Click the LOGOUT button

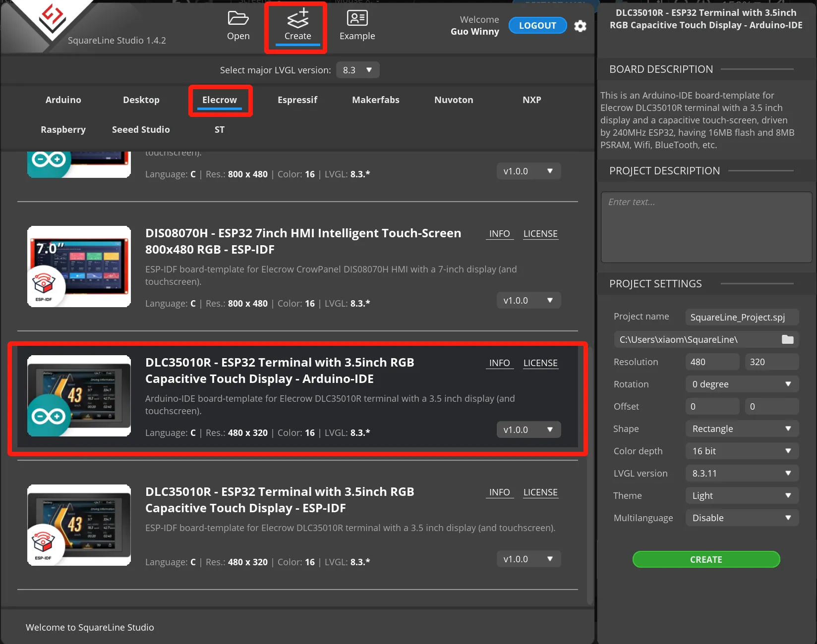coord(537,26)
